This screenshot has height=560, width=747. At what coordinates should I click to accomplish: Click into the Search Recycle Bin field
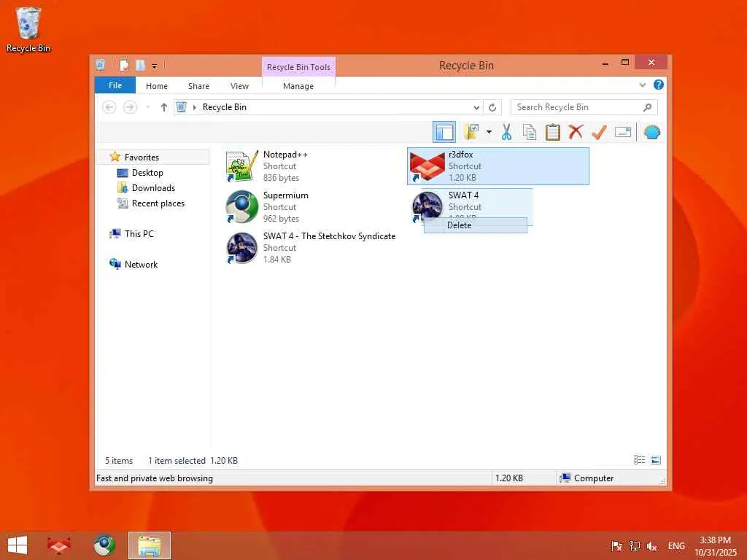click(584, 107)
